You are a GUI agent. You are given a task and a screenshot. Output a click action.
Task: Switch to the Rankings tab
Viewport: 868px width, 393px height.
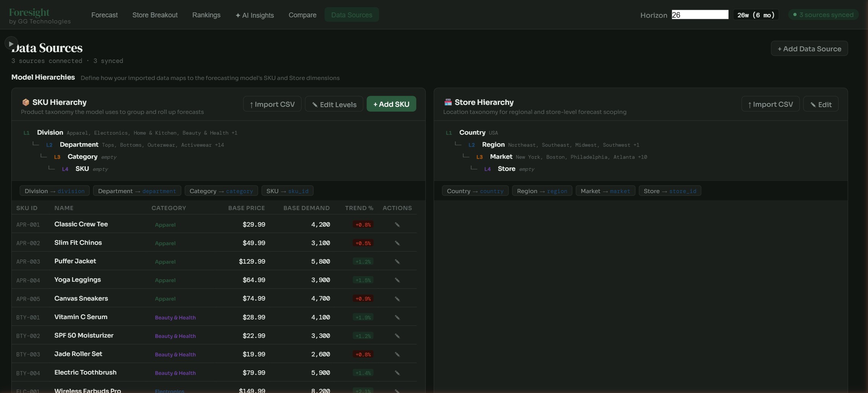coord(206,15)
